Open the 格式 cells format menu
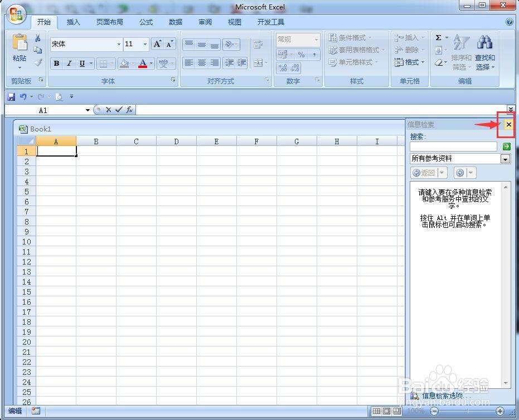519x420 pixels. click(x=409, y=62)
